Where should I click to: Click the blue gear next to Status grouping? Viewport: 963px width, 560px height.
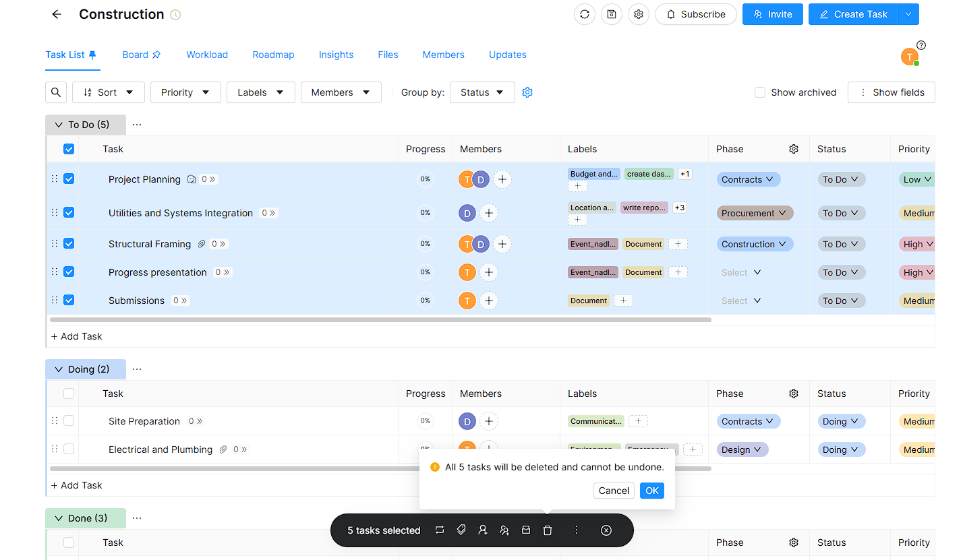click(x=527, y=92)
